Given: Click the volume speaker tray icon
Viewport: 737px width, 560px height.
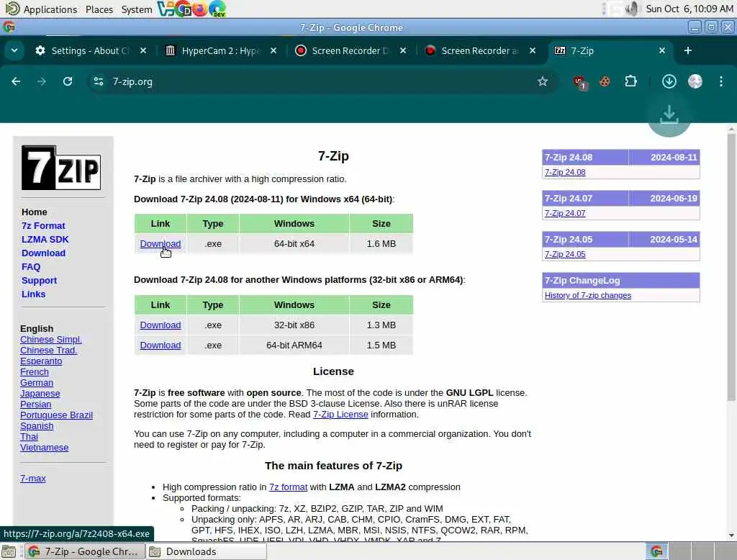Looking at the screenshot, I should [632, 9].
